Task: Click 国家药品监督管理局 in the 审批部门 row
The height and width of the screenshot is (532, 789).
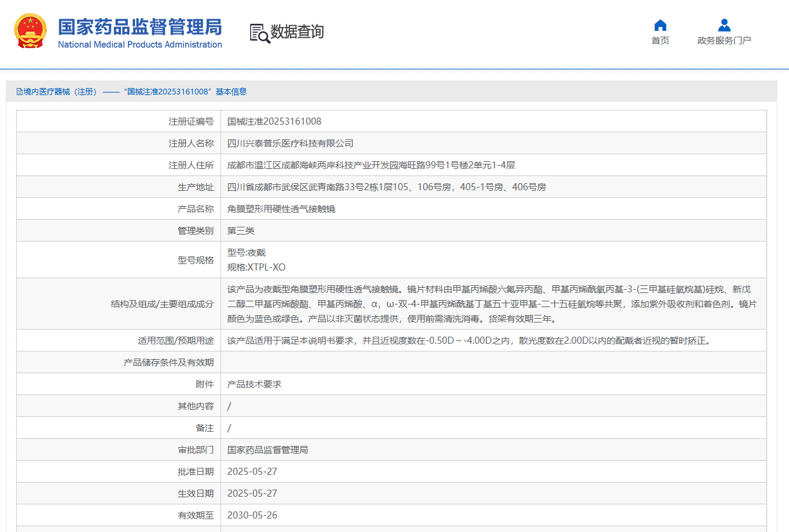Action: click(268, 450)
